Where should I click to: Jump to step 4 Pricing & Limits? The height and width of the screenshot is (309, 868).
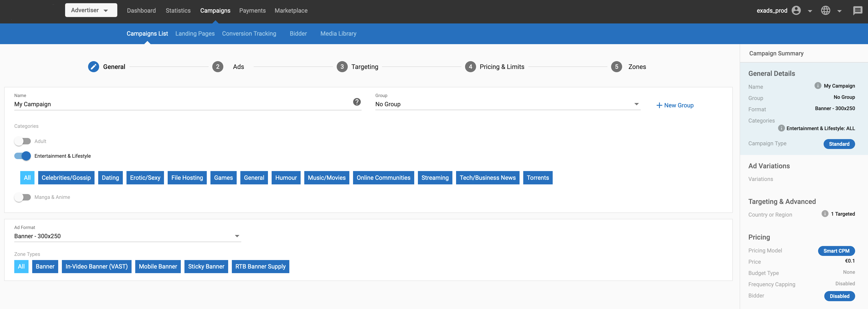501,67
